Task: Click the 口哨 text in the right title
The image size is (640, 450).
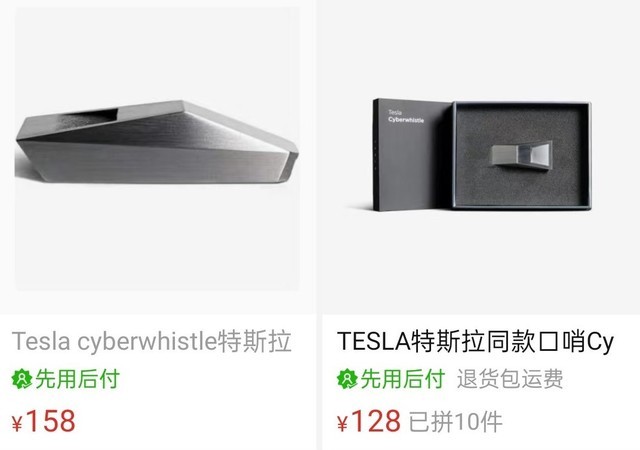Action: click(x=563, y=341)
